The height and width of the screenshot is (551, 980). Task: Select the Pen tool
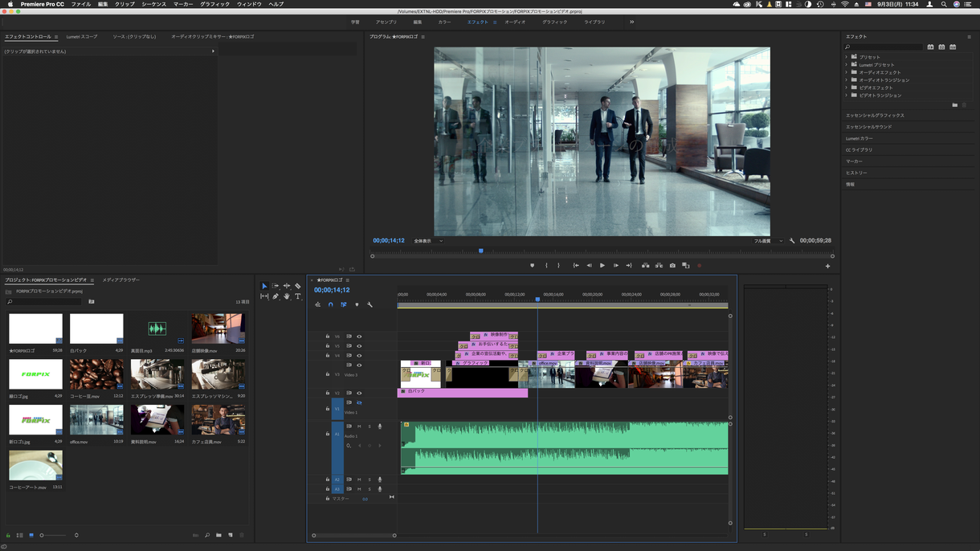tap(276, 296)
